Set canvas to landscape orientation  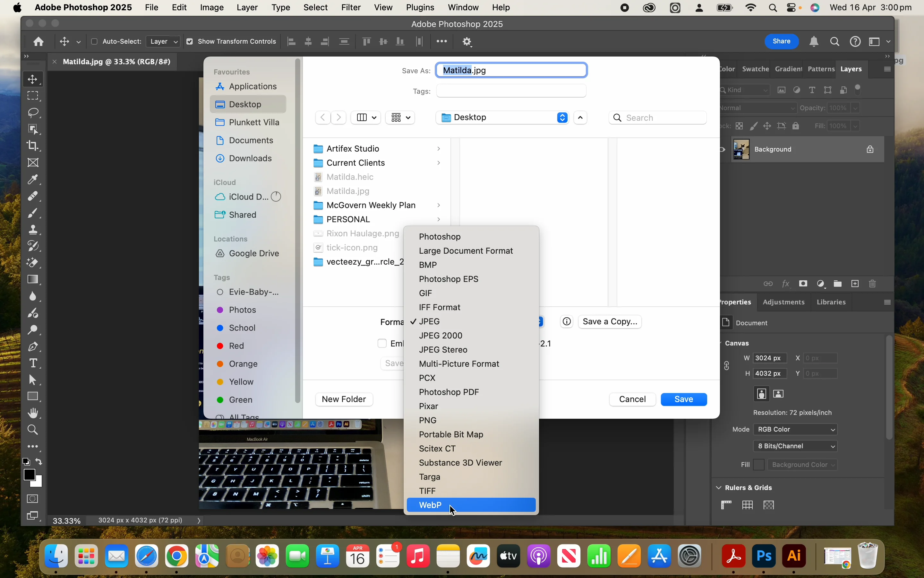[779, 394]
